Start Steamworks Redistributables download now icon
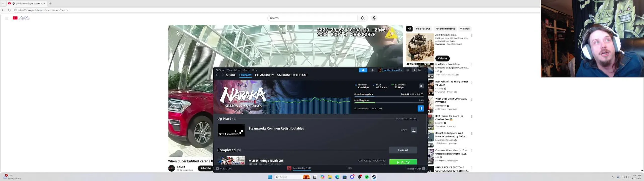The height and width of the screenshot is (181, 644). pyautogui.click(x=414, y=130)
